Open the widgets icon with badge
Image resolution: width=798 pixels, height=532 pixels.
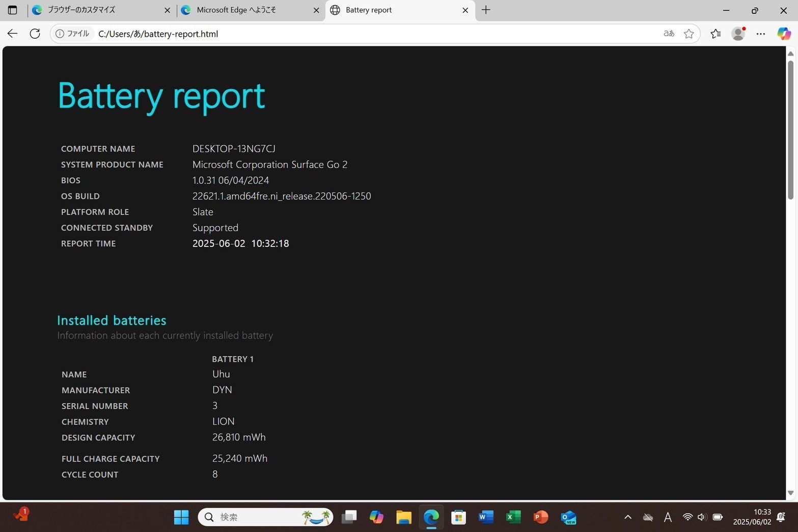[21, 515]
